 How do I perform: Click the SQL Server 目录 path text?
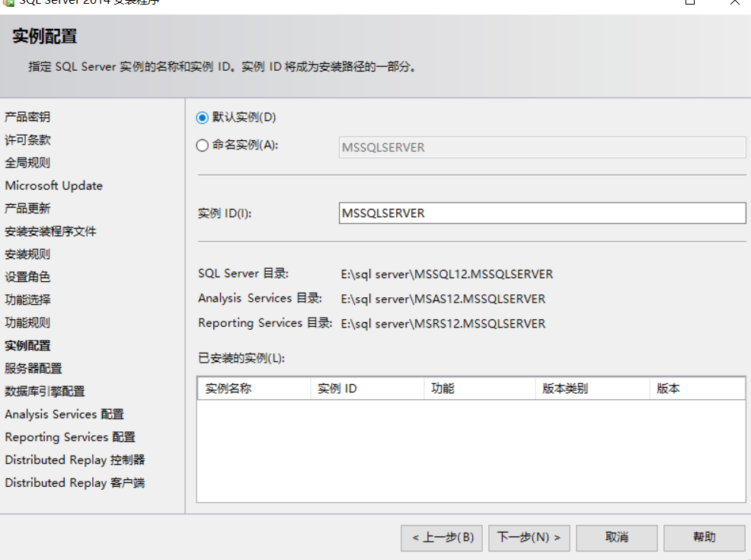point(447,274)
